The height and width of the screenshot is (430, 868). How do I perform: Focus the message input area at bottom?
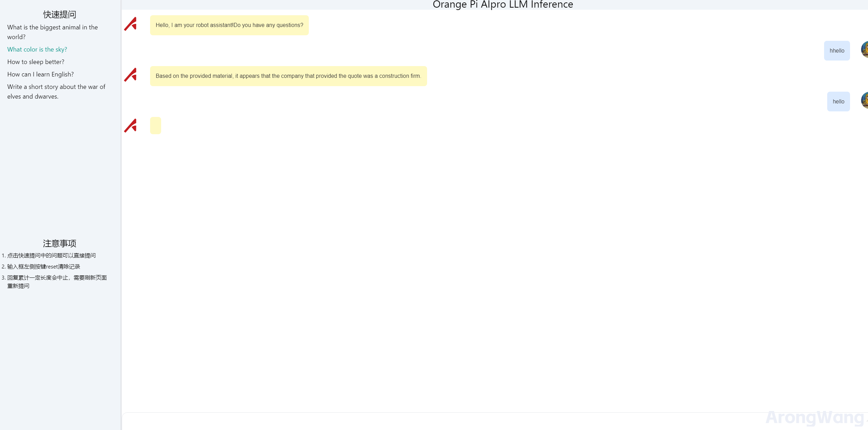495,421
